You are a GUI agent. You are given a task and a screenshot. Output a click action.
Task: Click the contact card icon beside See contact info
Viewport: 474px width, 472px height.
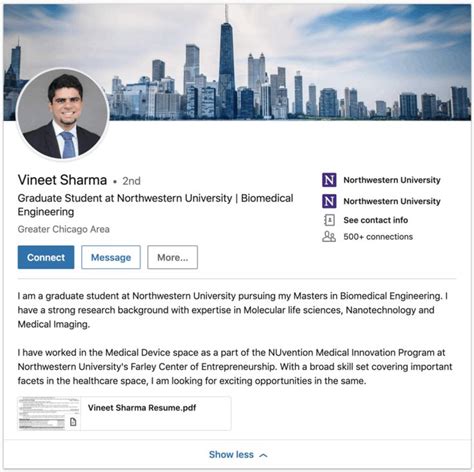click(x=329, y=220)
